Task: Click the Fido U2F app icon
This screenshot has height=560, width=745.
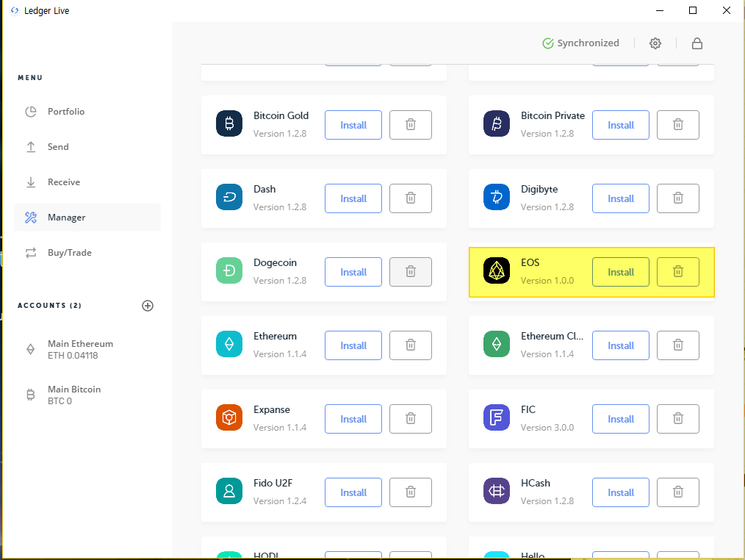Action: (229, 491)
